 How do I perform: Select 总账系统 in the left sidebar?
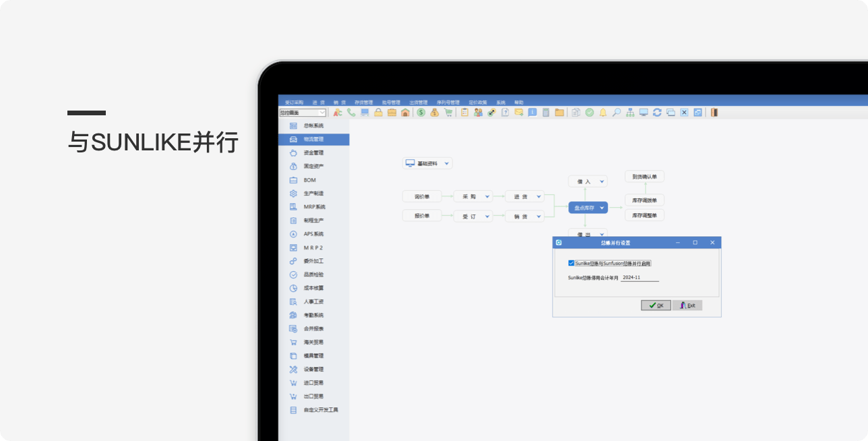coord(313,126)
